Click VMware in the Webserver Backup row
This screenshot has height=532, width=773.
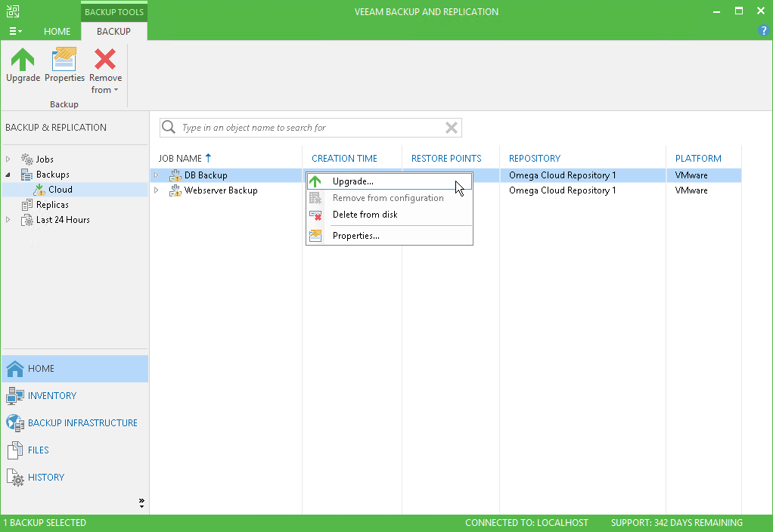(691, 190)
